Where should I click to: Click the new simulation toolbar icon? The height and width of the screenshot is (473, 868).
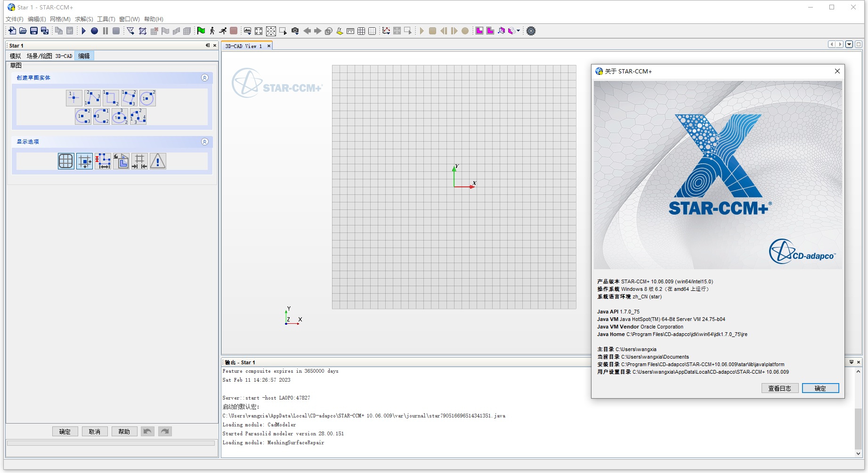pos(12,31)
